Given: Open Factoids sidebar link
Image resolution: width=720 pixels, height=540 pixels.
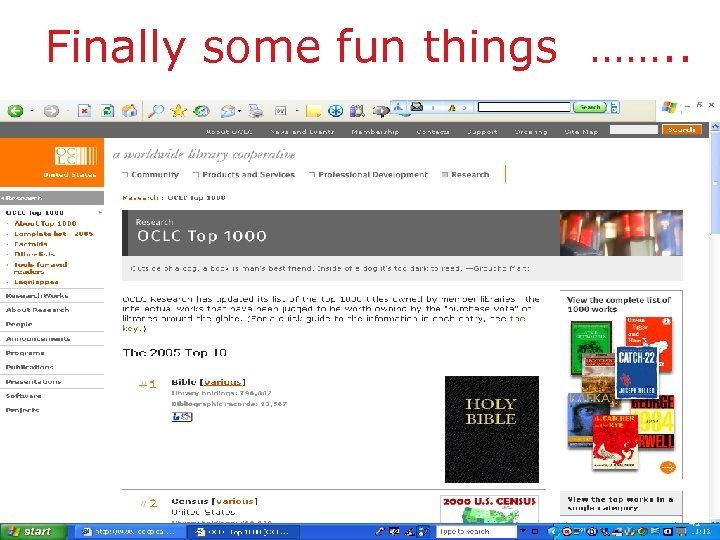Looking at the screenshot, I should pos(31,244).
